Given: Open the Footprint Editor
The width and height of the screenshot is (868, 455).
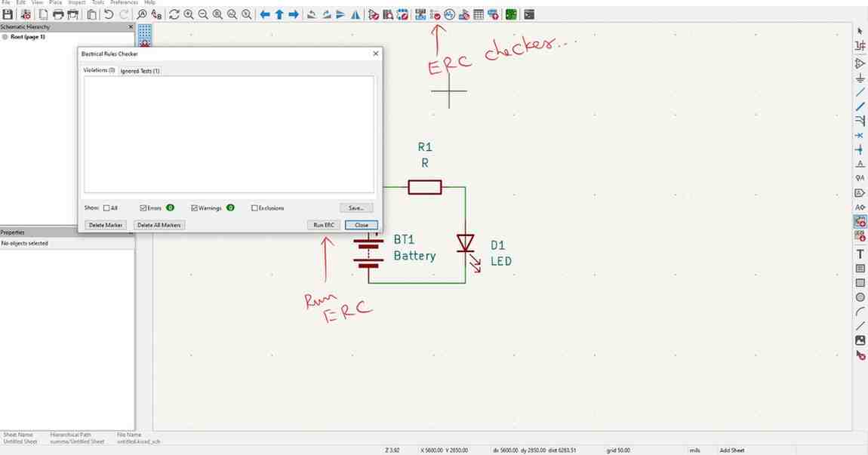Looking at the screenshot, I should point(402,15).
